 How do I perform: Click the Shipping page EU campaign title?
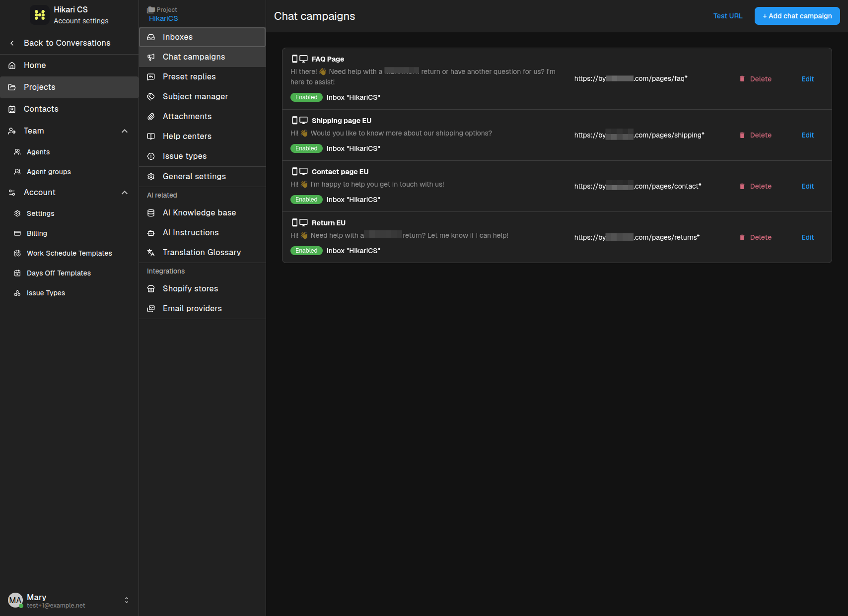coord(342,121)
